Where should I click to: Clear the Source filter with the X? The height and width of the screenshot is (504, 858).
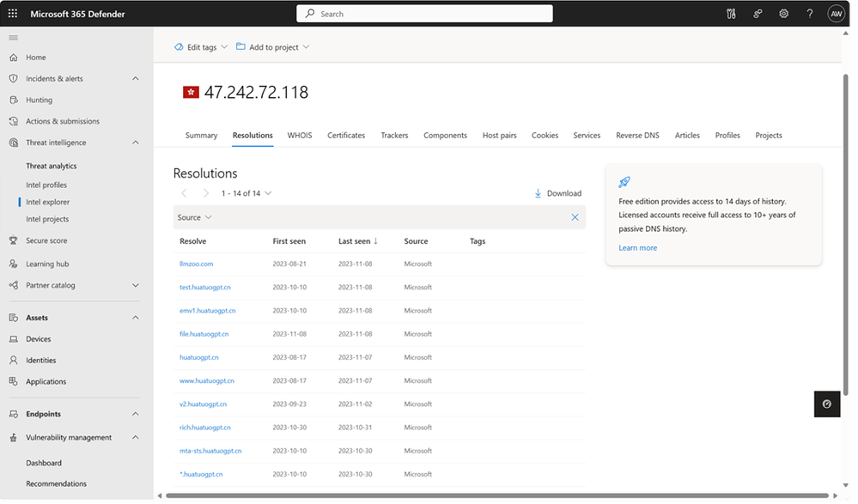[575, 218]
